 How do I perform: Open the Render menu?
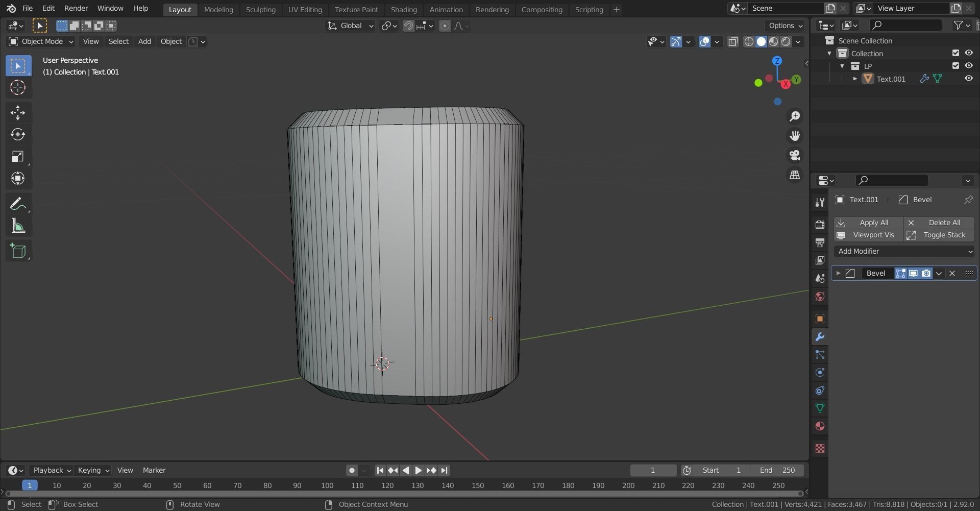[x=76, y=8]
